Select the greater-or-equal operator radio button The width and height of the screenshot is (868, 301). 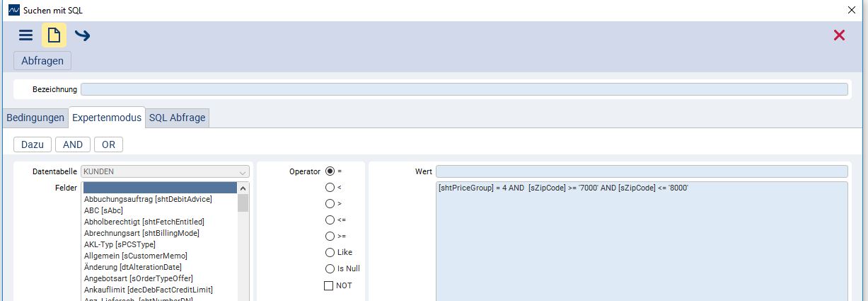tap(330, 236)
